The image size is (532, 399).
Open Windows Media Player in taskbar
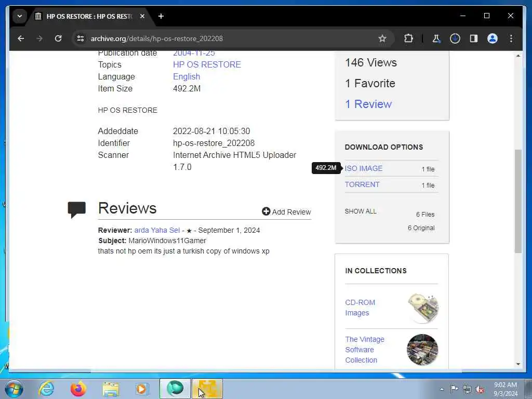coord(142,389)
